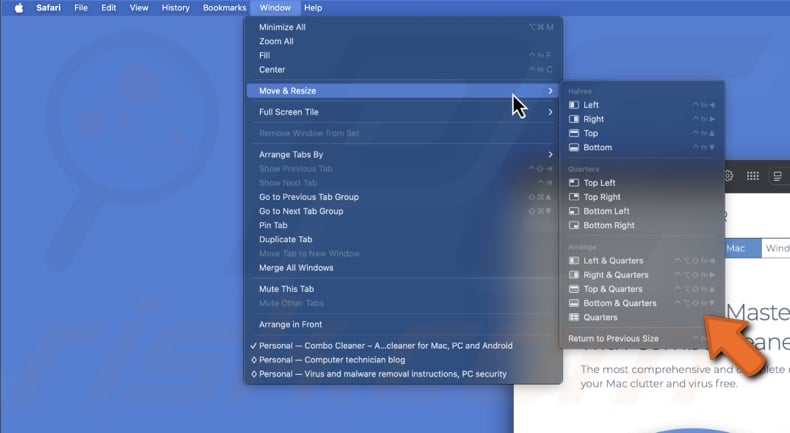
Task: Click Mute This Tab
Action: (x=286, y=289)
